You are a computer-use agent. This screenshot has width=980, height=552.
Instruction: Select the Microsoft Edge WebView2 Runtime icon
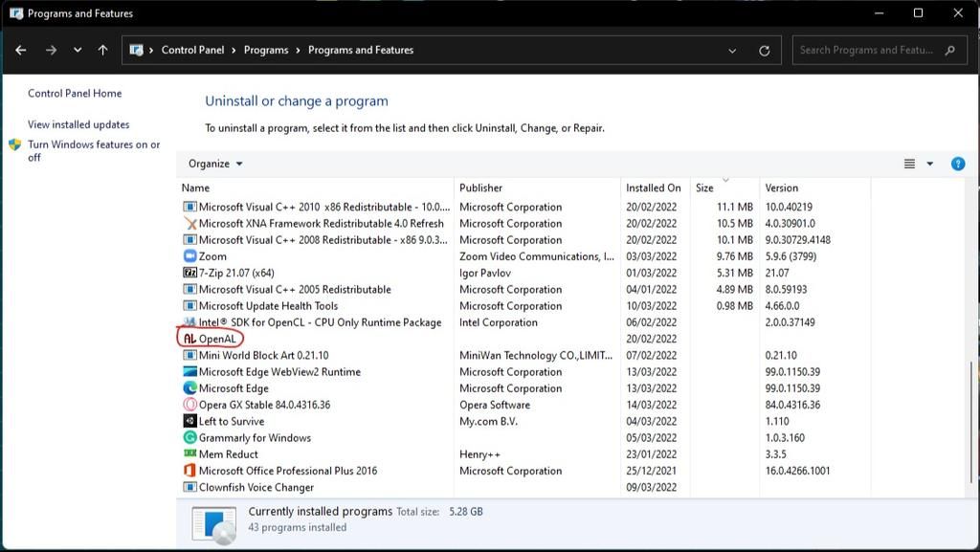(190, 371)
